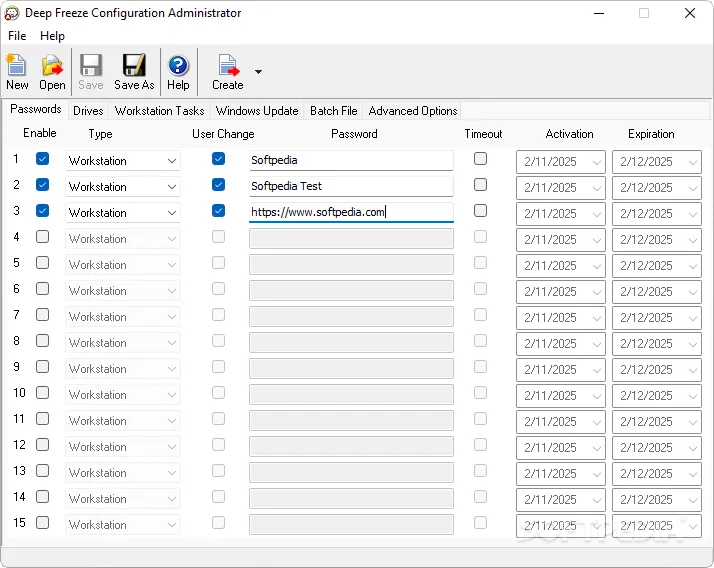Enable password row 8 checkbox
This screenshot has height=568, width=714.
[x=42, y=340]
